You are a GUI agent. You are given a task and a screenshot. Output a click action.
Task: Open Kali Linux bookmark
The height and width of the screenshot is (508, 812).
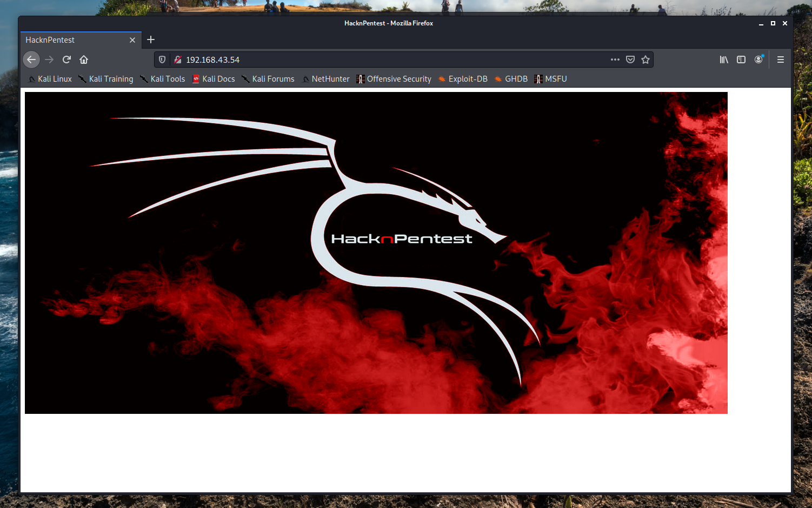[x=50, y=79]
